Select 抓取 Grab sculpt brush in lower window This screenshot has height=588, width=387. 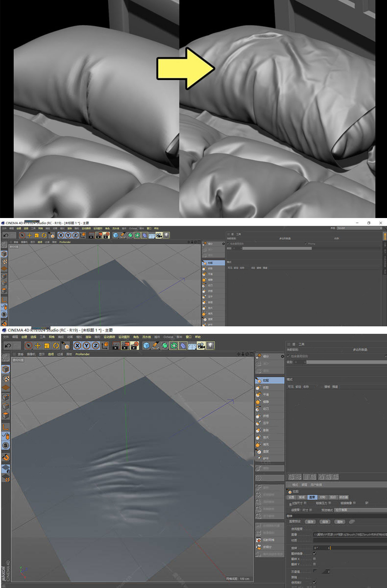point(269,387)
